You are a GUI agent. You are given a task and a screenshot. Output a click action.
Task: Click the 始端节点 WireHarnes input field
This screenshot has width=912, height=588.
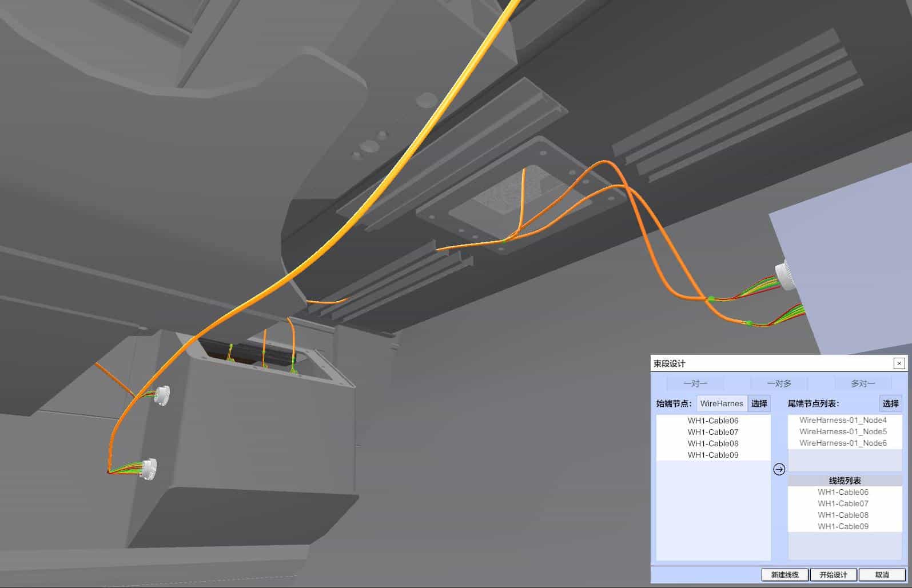click(722, 403)
